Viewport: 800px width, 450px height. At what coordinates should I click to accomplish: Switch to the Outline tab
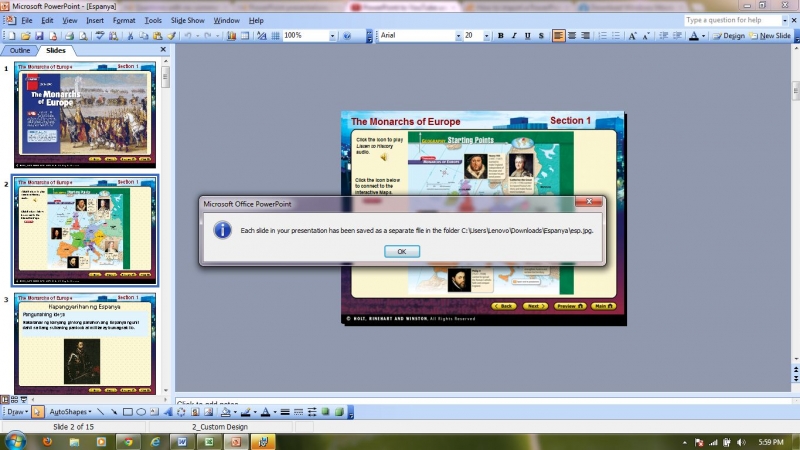20,50
